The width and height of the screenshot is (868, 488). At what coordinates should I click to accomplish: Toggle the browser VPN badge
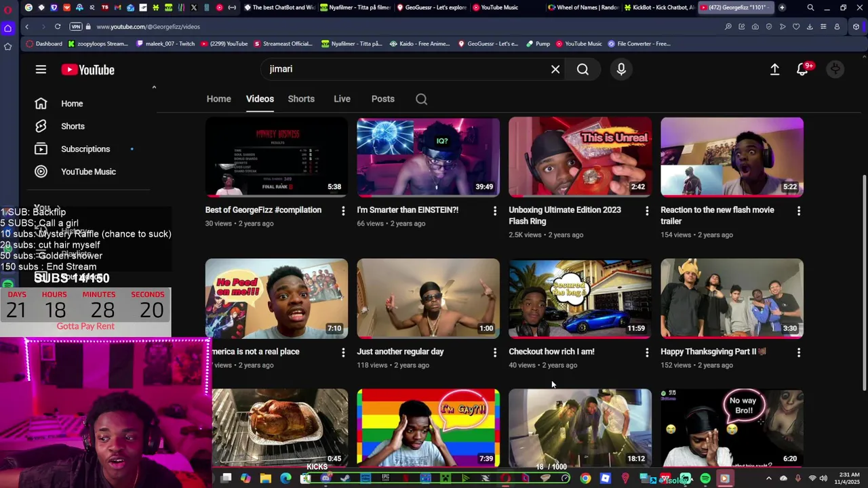click(76, 26)
